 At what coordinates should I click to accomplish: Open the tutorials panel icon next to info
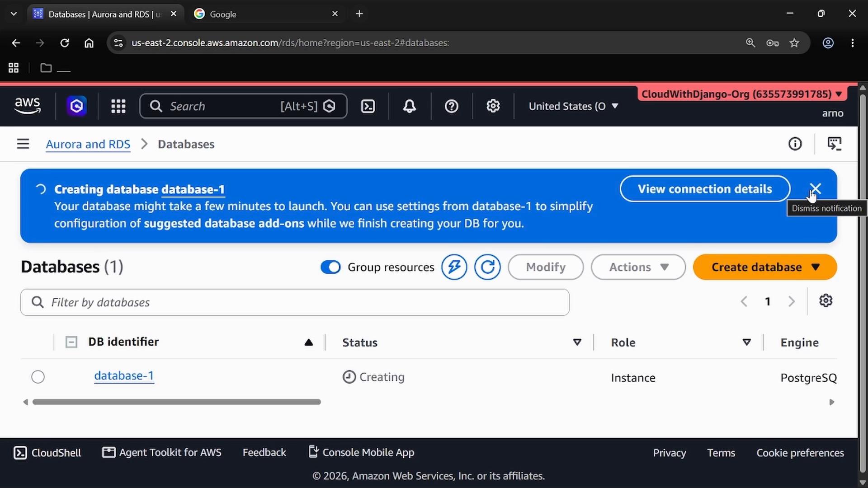coord(835,144)
